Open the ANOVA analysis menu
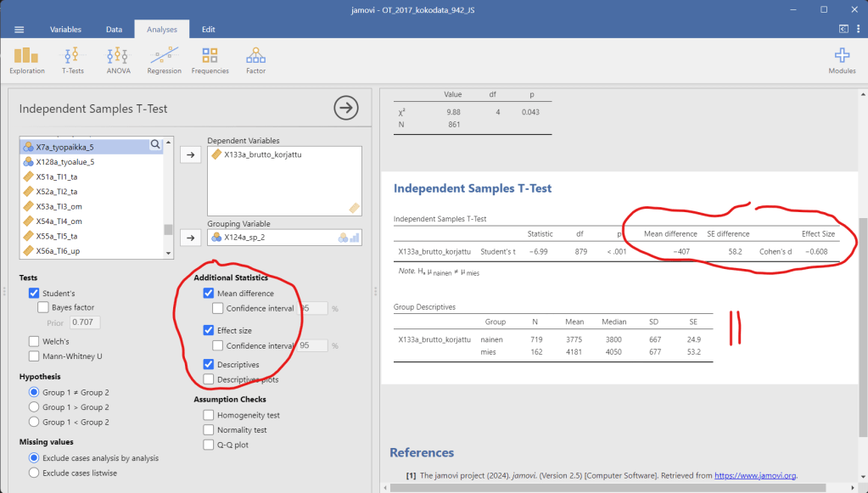This screenshot has height=493, width=868. 118,59
